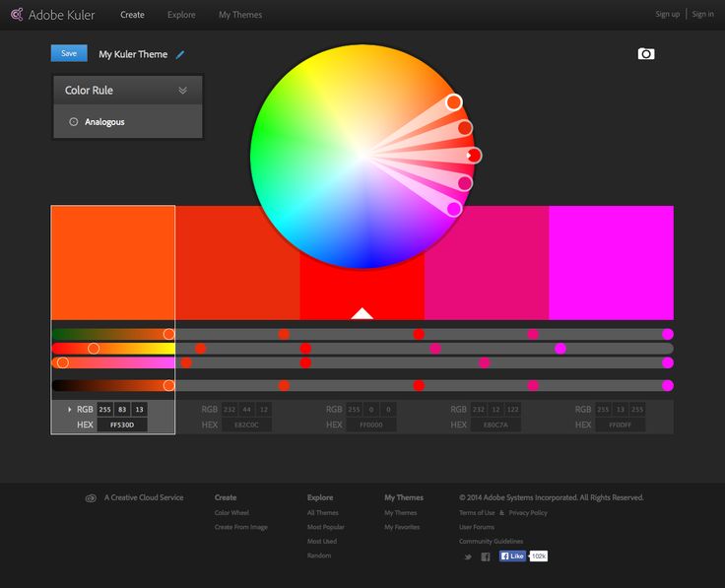This screenshot has width=725, height=588.
Task: Click the Creative Cloud icon in footer
Action: [x=91, y=498]
